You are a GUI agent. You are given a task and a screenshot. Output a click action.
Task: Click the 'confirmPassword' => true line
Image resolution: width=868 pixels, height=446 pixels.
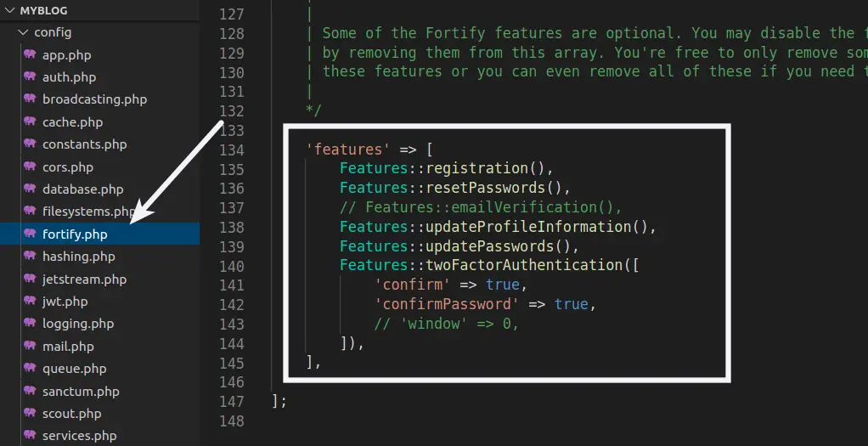485,304
